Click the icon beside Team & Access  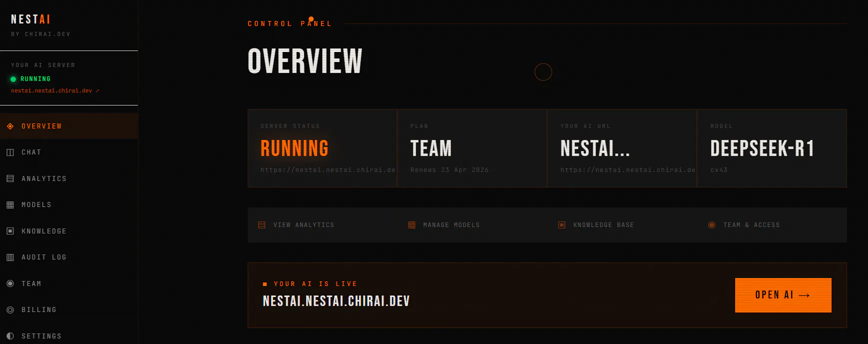pos(712,225)
